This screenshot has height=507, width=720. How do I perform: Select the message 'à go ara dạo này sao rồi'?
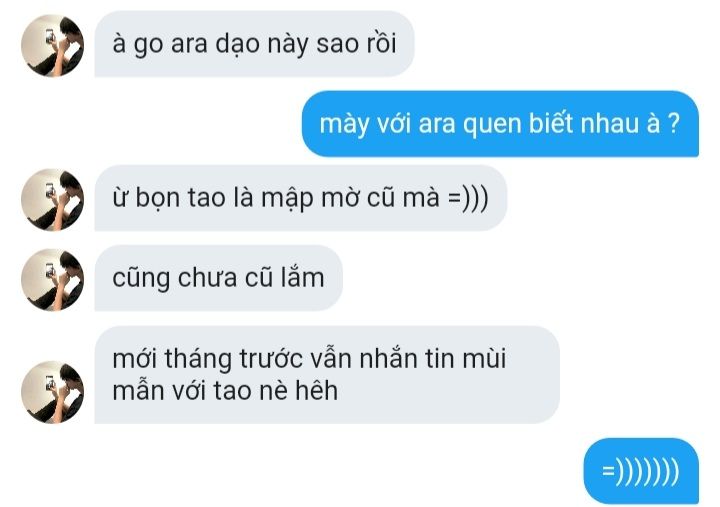[254, 44]
